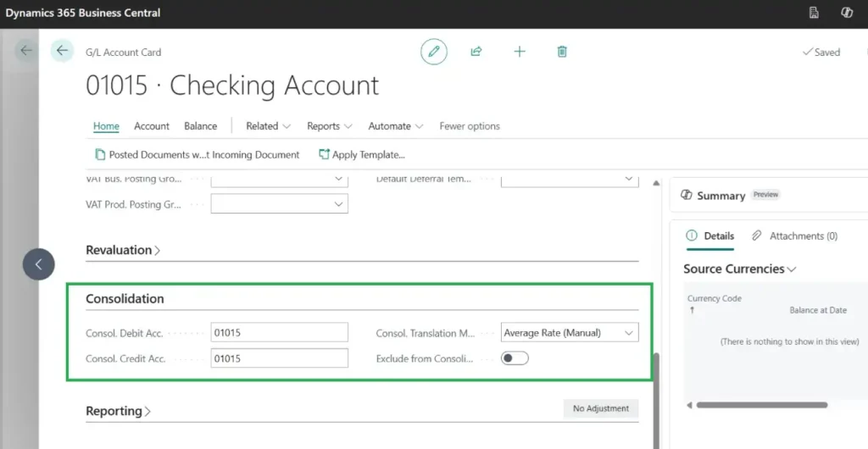Click the Details info icon
This screenshot has height=449, width=868.
692,236
